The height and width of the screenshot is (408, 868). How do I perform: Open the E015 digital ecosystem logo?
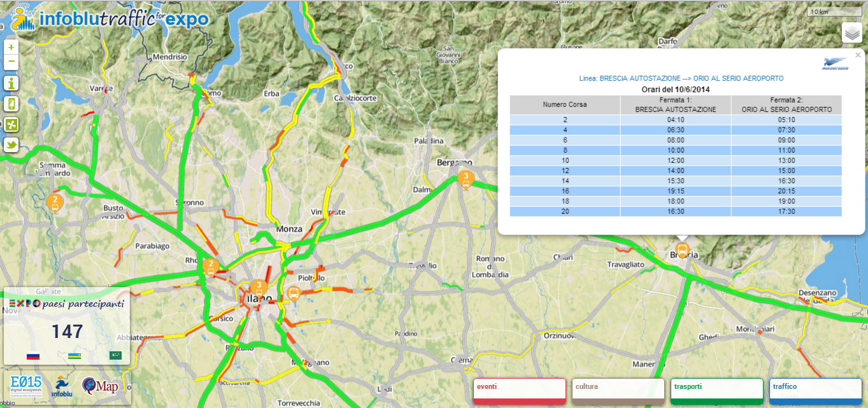point(25,386)
